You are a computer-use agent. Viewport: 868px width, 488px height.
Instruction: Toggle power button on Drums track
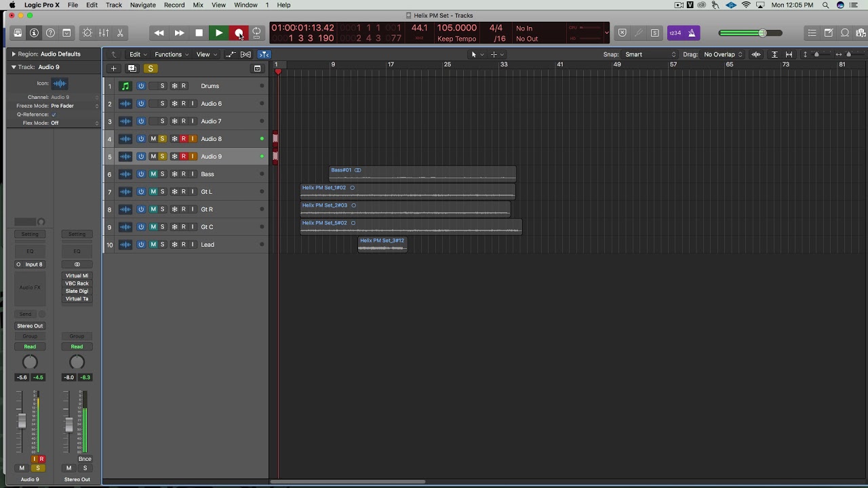click(x=141, y=86)
